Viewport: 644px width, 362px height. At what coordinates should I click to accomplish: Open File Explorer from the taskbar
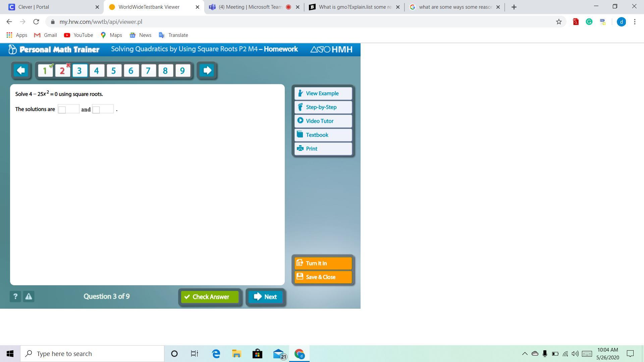click(236, 354)
